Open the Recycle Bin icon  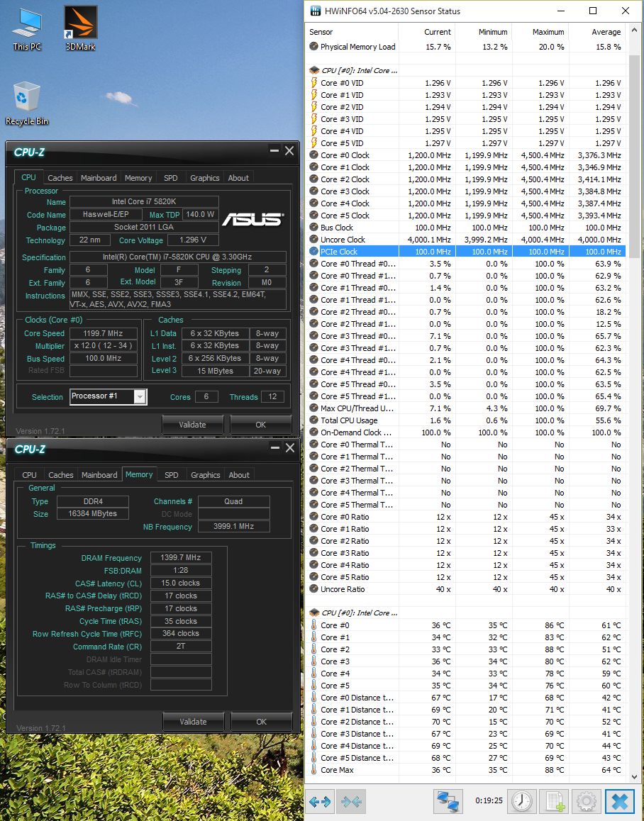click(x=26, y=103)
